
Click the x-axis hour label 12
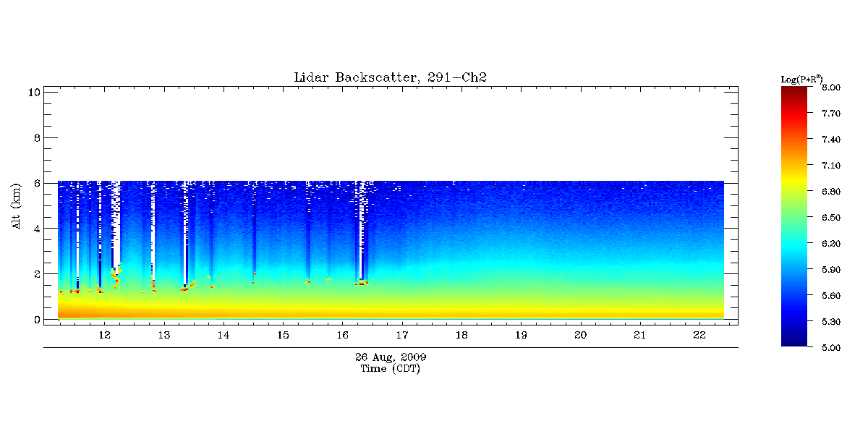(x=104, y=336)
